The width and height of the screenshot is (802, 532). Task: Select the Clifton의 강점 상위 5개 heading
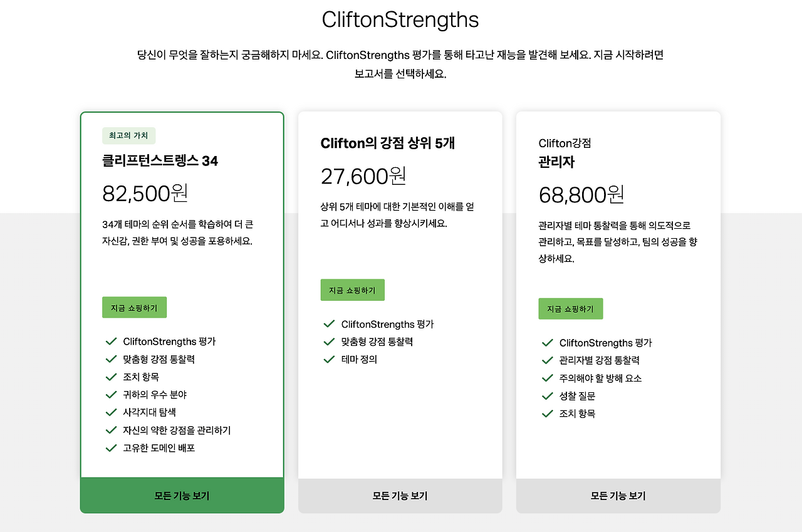(x=387, y=143)
